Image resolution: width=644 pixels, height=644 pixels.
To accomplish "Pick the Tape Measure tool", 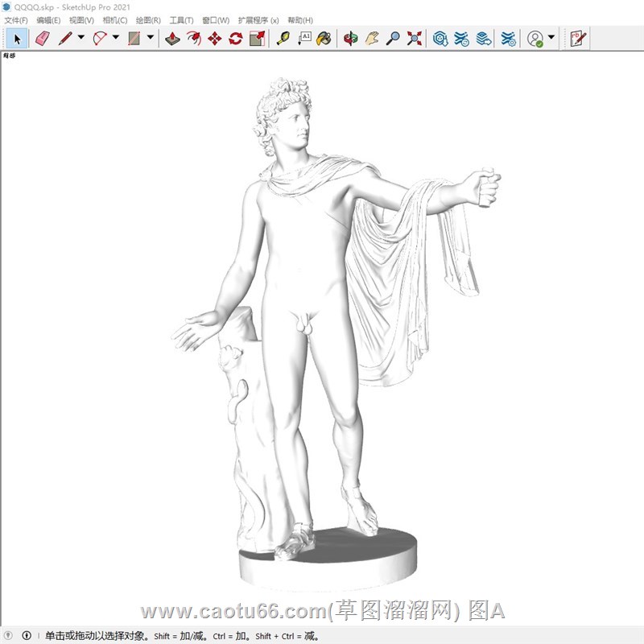I will pyautogui.click(x=283, y=38).
